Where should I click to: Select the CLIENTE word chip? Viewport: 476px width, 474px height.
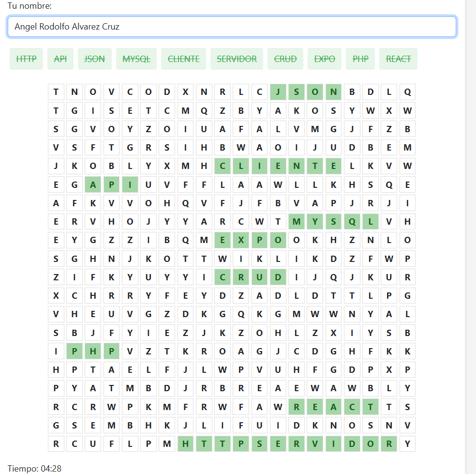tap(184, 59)
